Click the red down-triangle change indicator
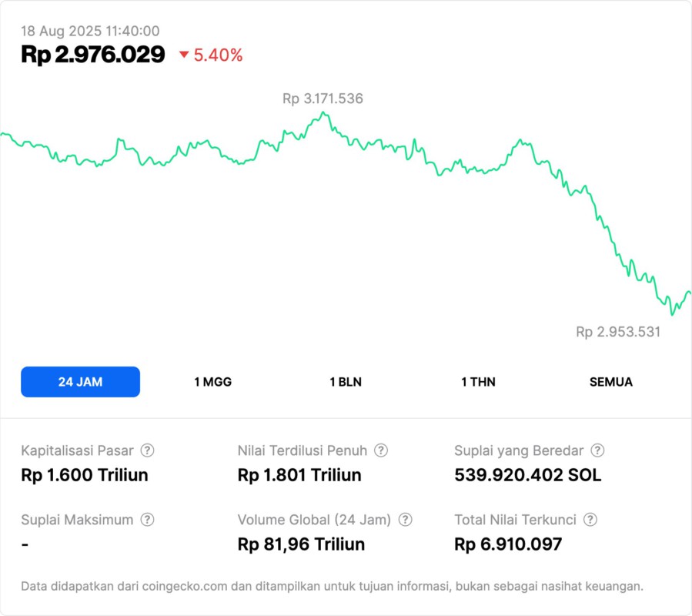This screenshot has height=616, width=692. pos(184,55)
